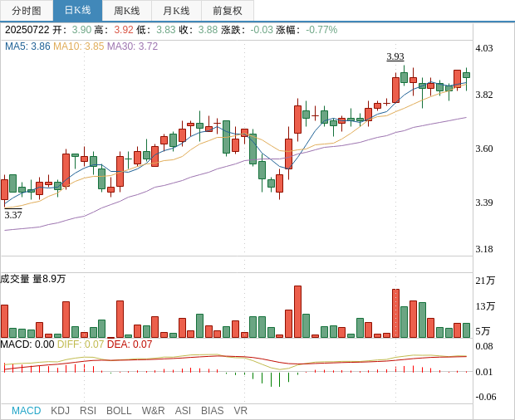Pick the BIAS indicator
This screenshot has height=420, width=515.
(x=212, y=411)
